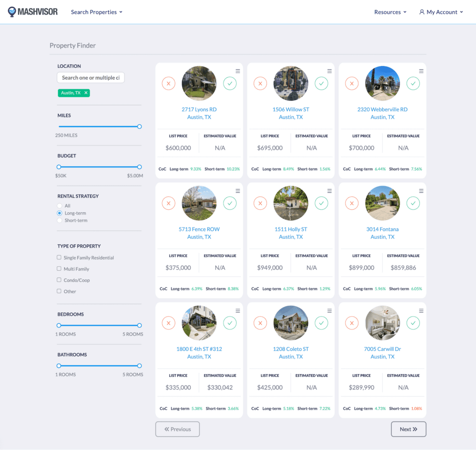Reject the 5713 Fence ROW property
Viewport: 476px width, 450px height.
click(168, 203)
